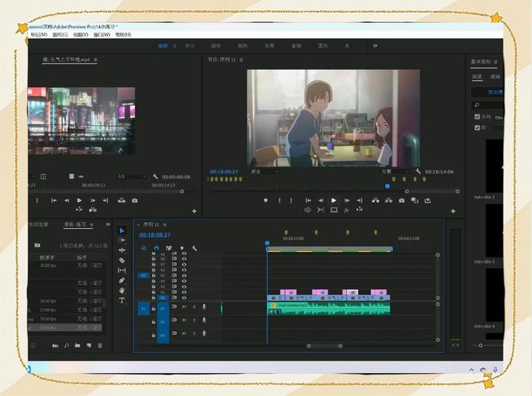The height and width of the screenshot is (396, 532).
Task: Mute audio track A1
Action: click(x=184, y=307)
